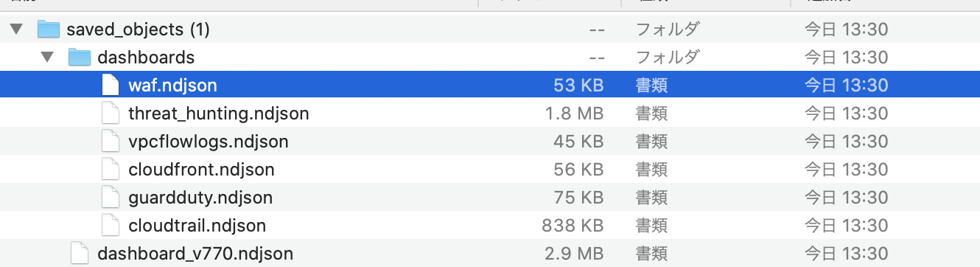Collapse the saved_objects (1) folder triangle
Image resolution: width=980 pixels, height=267 pixels.
(x=16, y=30)
